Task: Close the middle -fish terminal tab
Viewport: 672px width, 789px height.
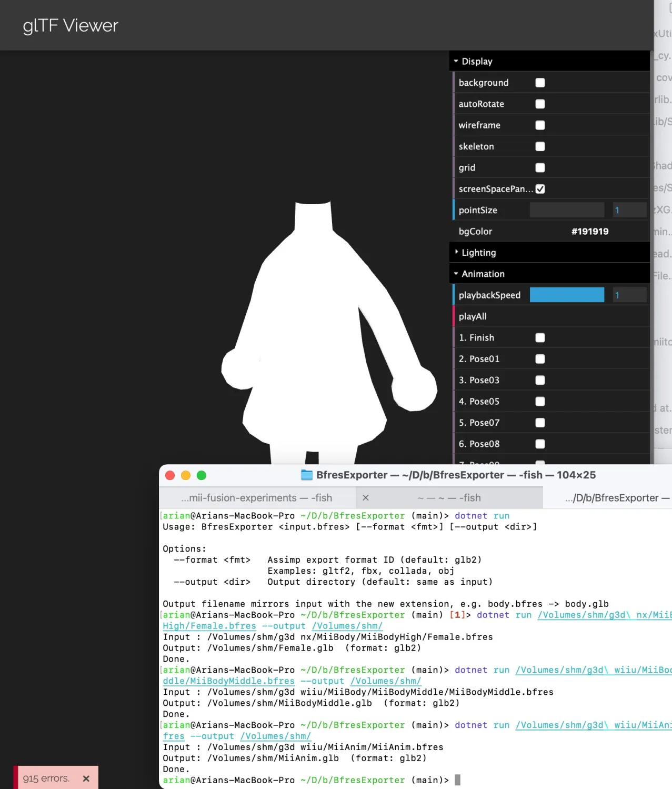Action: [x=365, y=497]
